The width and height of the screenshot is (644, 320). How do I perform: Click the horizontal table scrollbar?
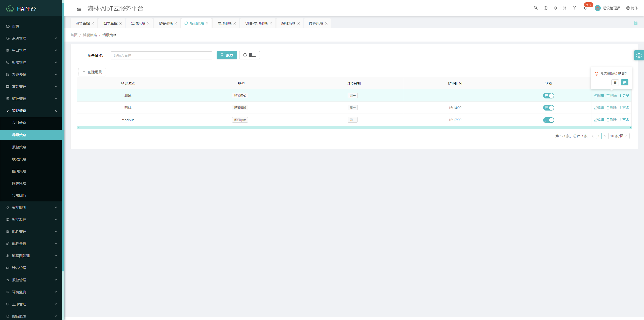pyautogui.click(x=354, y=127)
